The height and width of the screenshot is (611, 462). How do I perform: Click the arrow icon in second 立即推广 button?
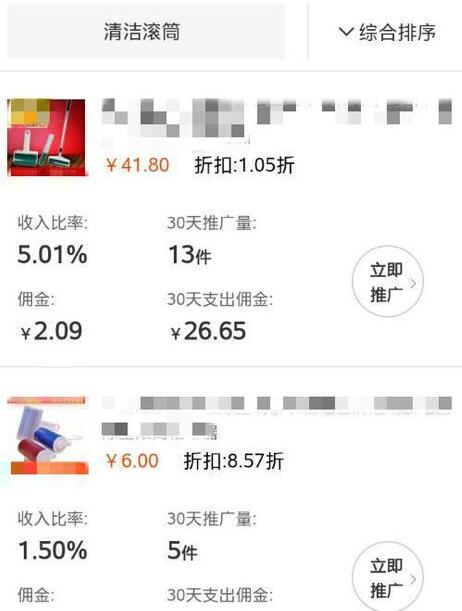point(413,579)
